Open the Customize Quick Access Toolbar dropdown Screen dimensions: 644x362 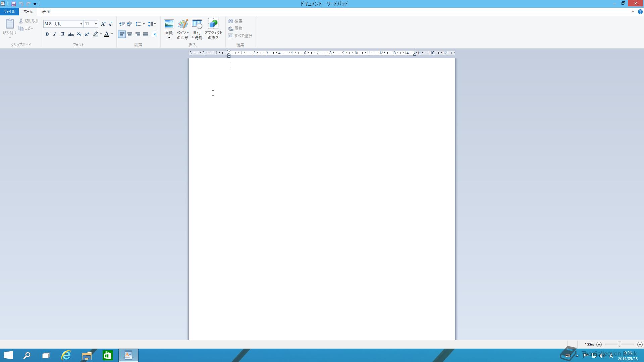pyautogui.click(x=35, y=4)
